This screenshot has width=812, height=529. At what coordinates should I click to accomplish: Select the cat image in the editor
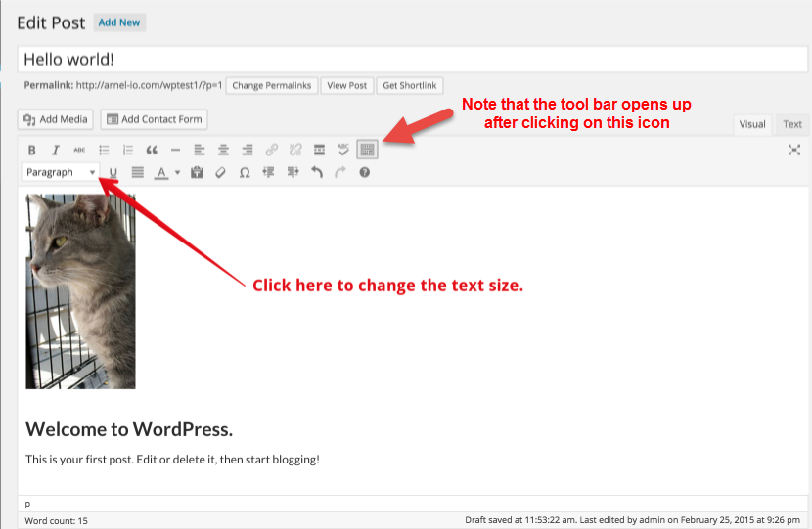tap(81, 291)
